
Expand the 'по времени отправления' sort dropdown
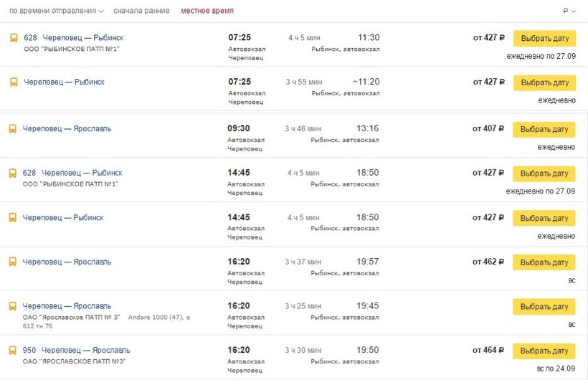[x=56, y=11]
